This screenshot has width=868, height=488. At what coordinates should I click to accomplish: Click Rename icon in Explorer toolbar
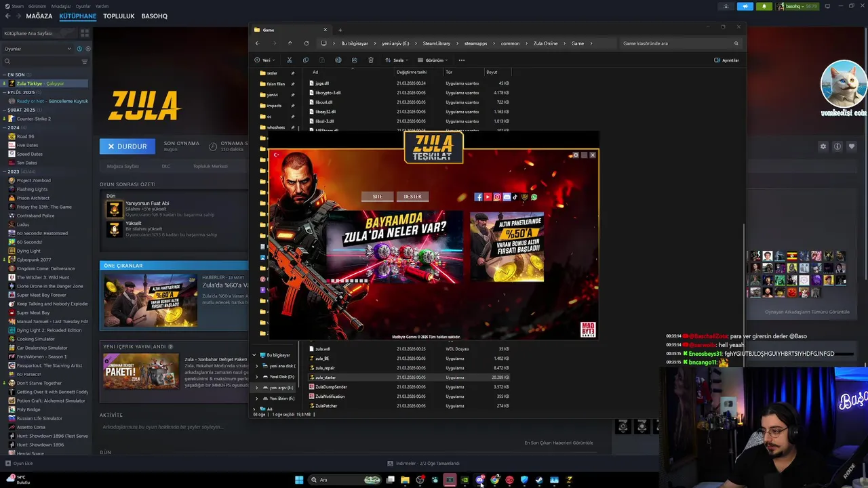tap(338, 60)
